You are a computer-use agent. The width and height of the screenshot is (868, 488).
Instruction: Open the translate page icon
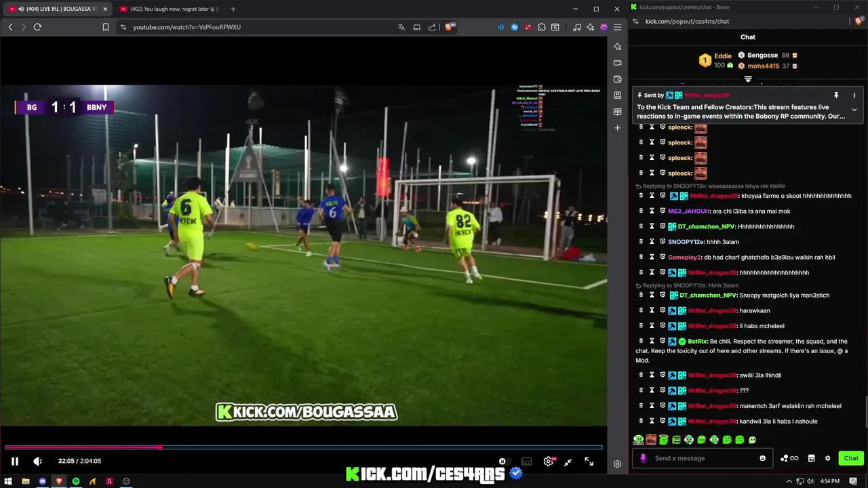pyautogui.click(x=401, y=27)
